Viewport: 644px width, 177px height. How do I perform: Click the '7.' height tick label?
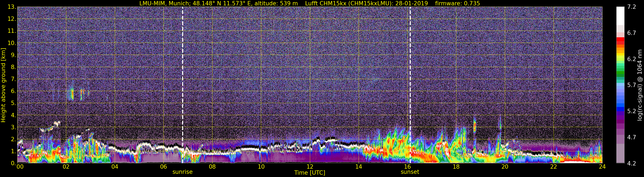tap(13, 79)
